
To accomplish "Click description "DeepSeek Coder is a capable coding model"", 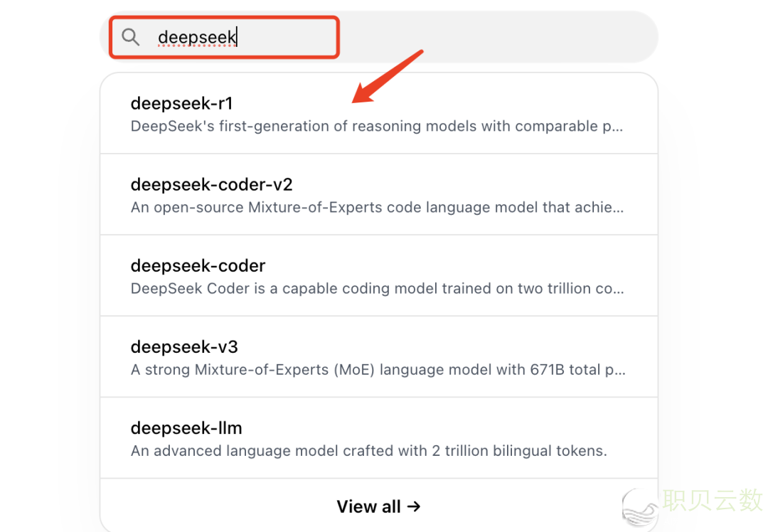I will coord(377,289).
